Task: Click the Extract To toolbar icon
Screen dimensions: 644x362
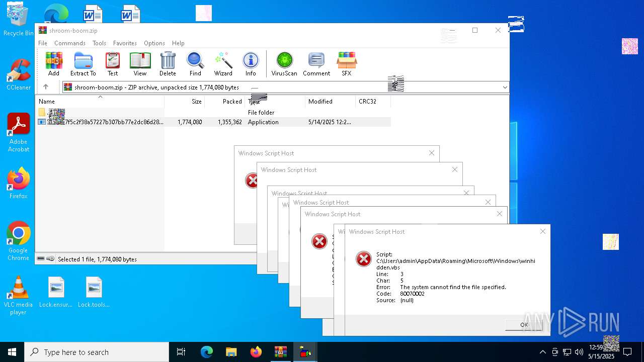Action: (x=83, y=64)
